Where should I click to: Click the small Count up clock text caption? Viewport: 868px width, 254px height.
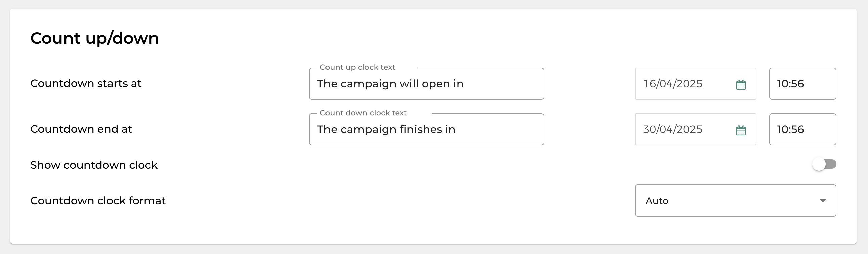point(357,67)
